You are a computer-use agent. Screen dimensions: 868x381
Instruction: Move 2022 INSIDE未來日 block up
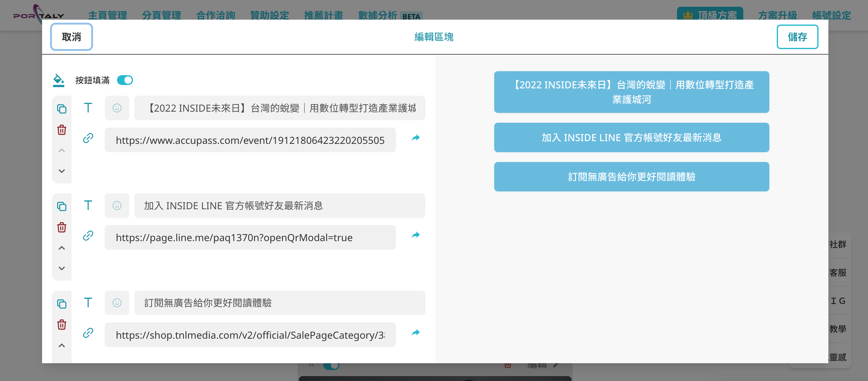(x=62, y=150)
